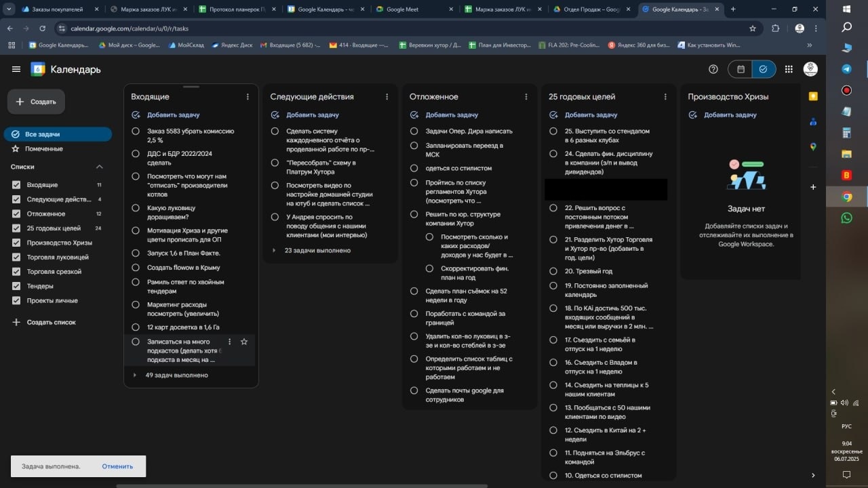Open the main menu hamburger icon
868x488 pixels.
[x=16, y=69]
